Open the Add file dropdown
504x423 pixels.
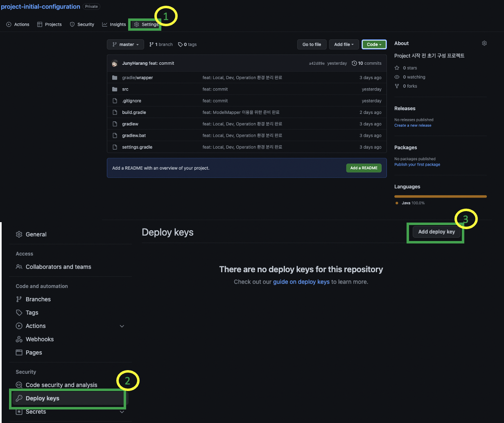pos(344,44)
